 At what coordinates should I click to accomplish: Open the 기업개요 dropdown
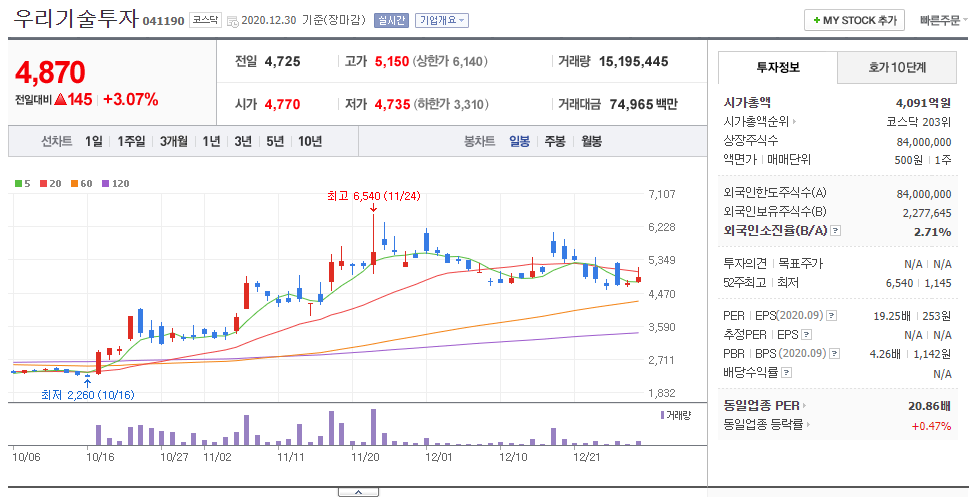[442, 20]
